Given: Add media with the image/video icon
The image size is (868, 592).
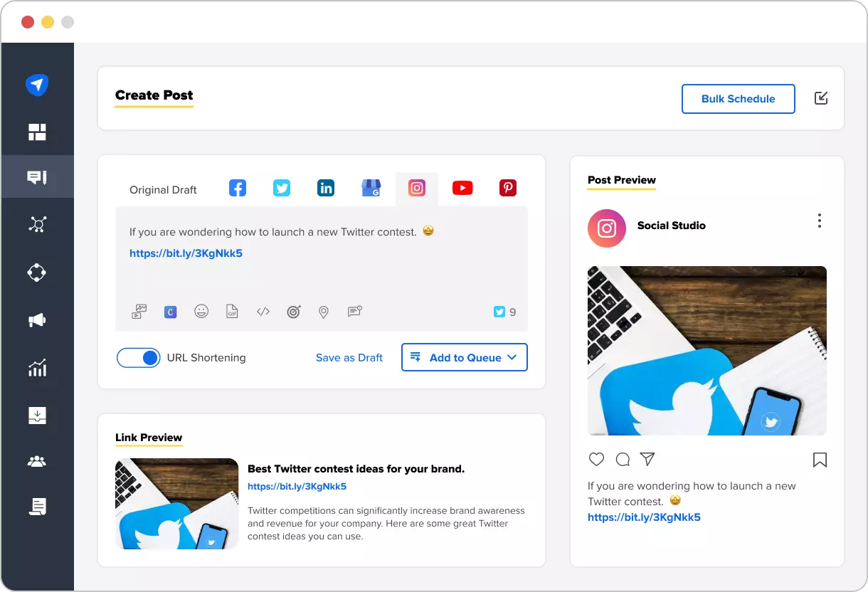Looking at the screenshot, I should pos(139,312).
